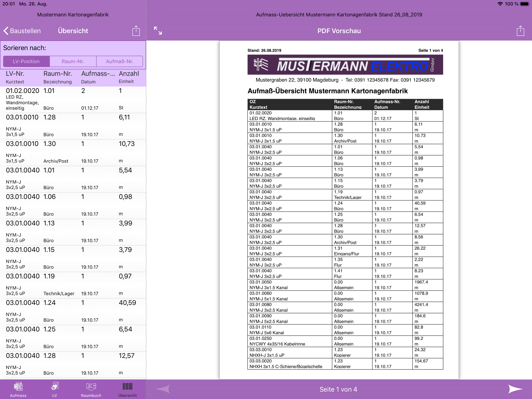Tap 'Stand: 26.08.2019' in PDF
Viewport: 532px width, 399px height.
[264, 50]
